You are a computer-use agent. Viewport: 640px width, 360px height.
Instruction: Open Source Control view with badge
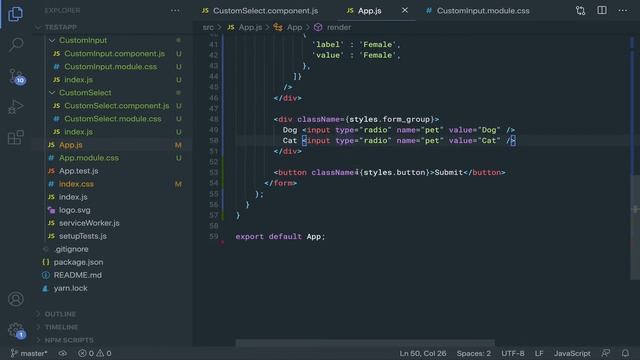(x=16, y=76)
